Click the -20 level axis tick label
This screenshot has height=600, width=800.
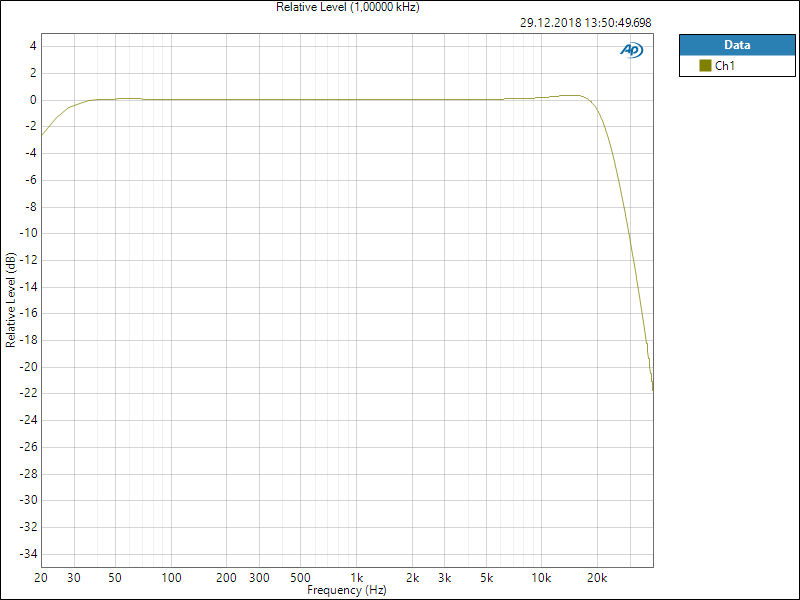[x=28, y=367]
